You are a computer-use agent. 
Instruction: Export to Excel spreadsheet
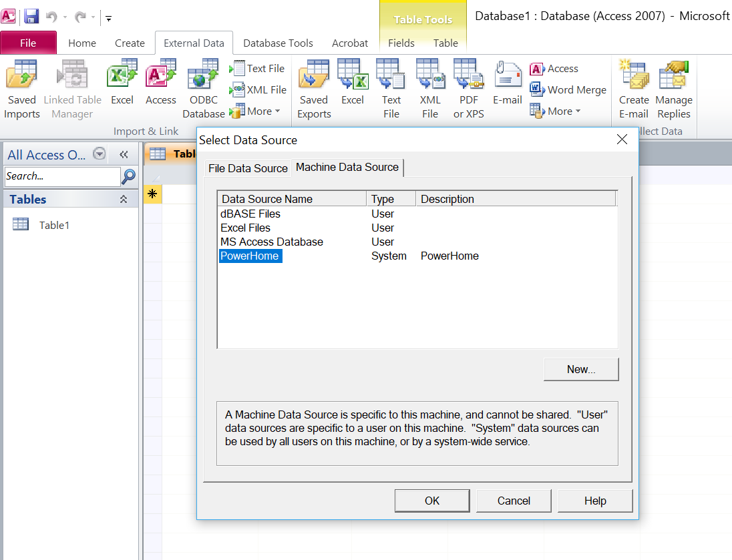[x=353, y=81]
